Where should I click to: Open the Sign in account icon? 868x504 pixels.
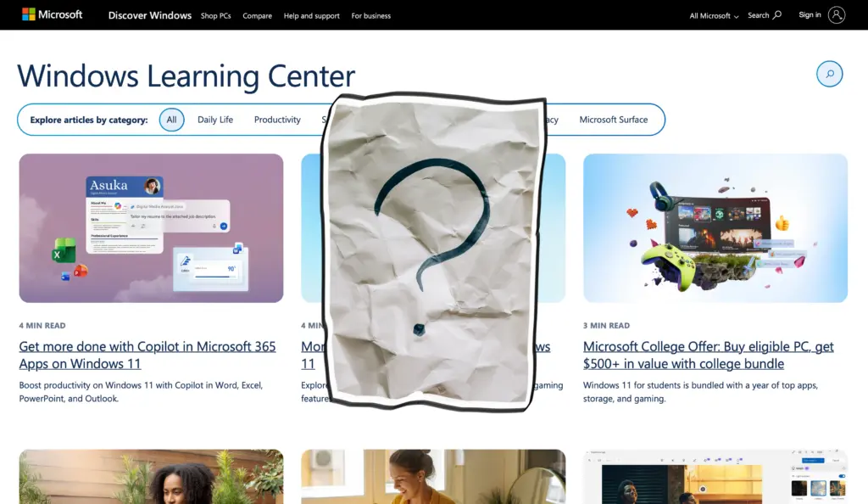click(836, 15)
